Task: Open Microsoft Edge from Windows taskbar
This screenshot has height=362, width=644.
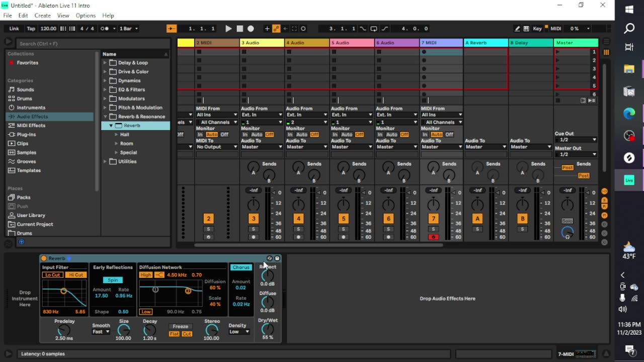Action: [x=629, y=114]
